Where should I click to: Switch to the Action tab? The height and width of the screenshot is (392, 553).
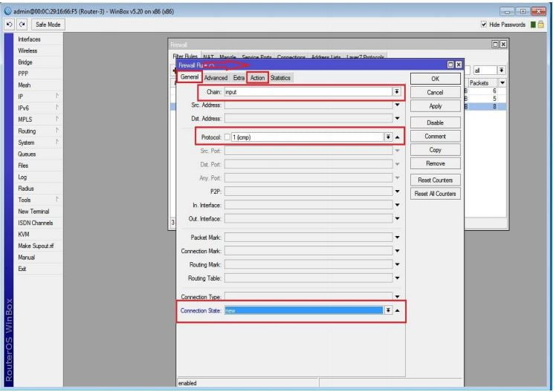[257, 78]
